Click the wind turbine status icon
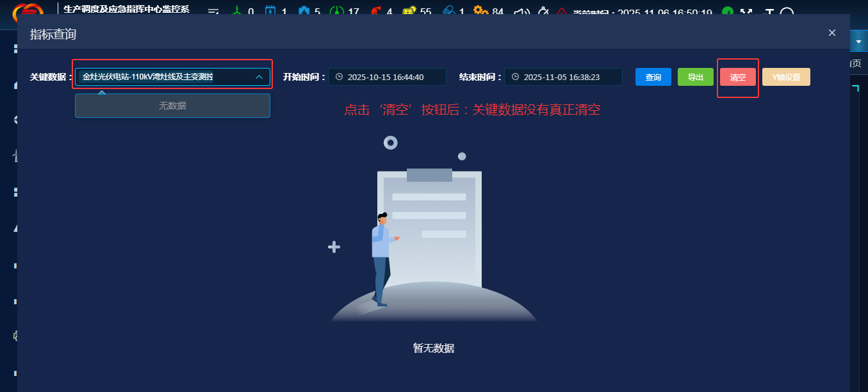This screenshot has height=392, width=868. pyautogui.click(x=236, y=12)
